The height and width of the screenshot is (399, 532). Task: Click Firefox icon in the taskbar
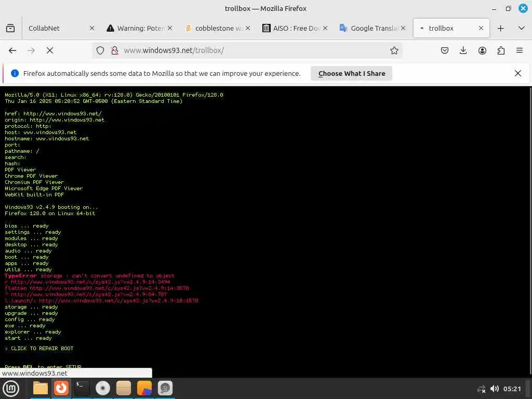(61, 388)
